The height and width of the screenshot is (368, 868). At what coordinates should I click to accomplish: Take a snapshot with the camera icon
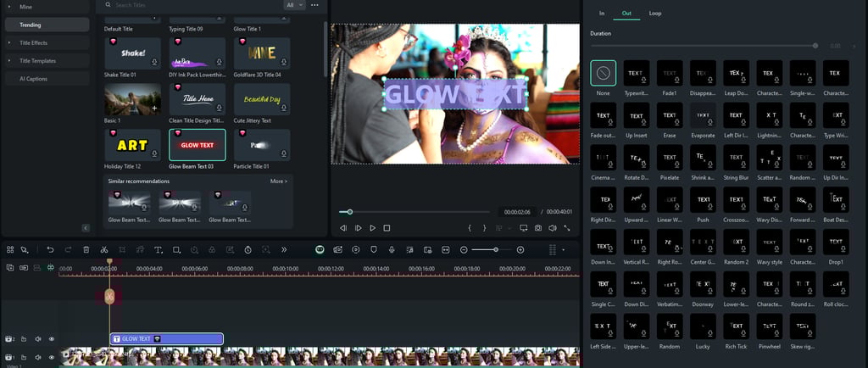(537, 228)
